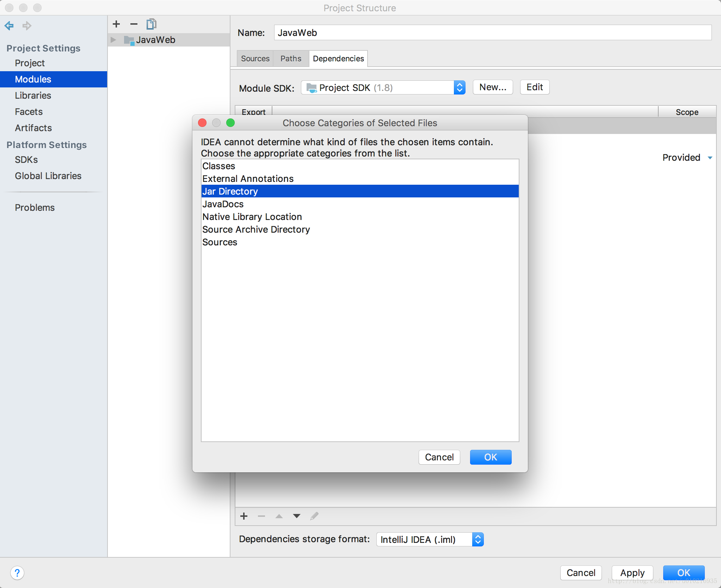Move dependency up arrow
The image size is (721, 588).
279,516
